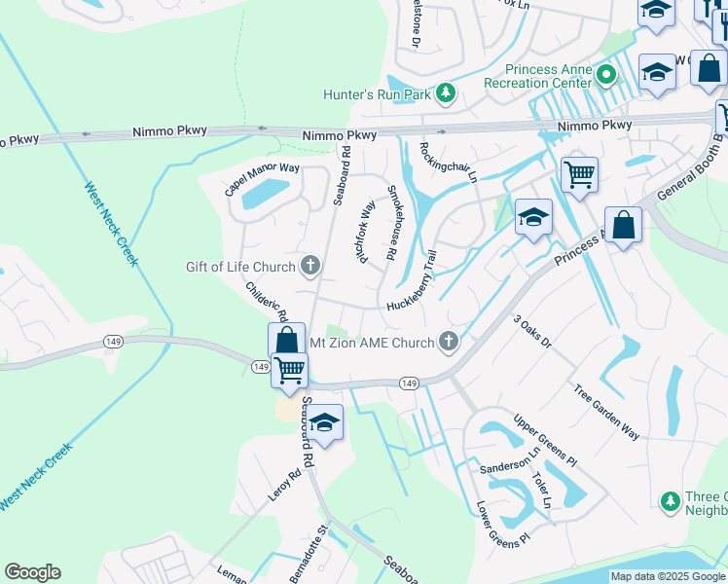Click Princess Anne Recreation Center pin
The image size is (728, 584).
[x=606, y=74]
